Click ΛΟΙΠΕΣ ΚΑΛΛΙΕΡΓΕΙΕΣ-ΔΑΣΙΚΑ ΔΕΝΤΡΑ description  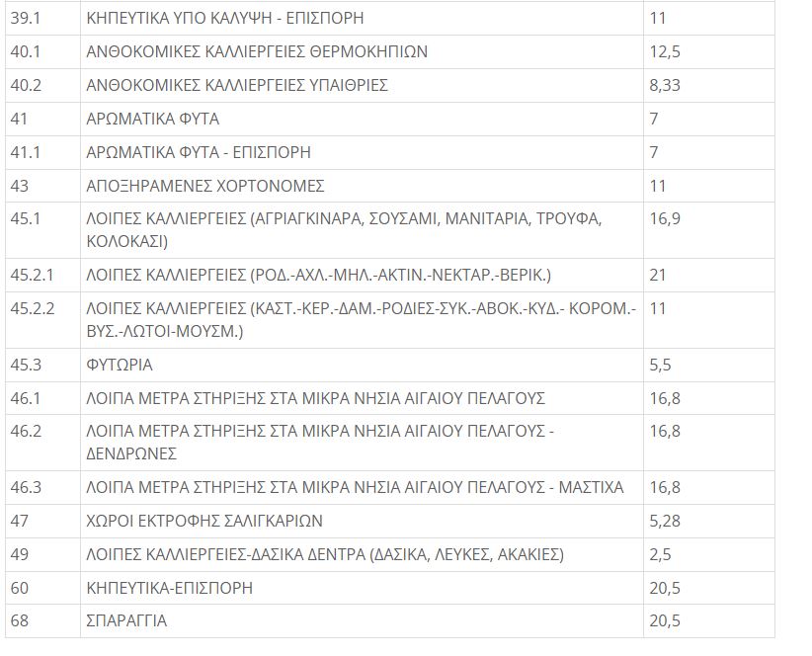326,554
